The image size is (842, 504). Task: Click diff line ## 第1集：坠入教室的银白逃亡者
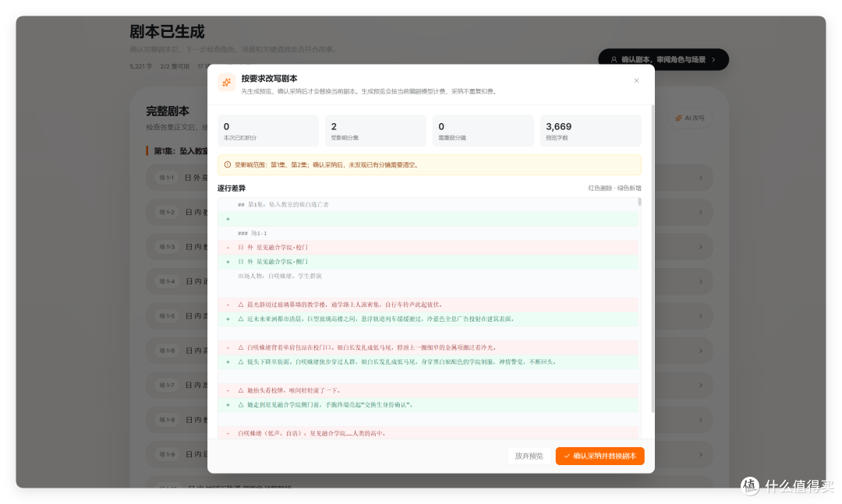pyautogui.click(x=428, y=205)
